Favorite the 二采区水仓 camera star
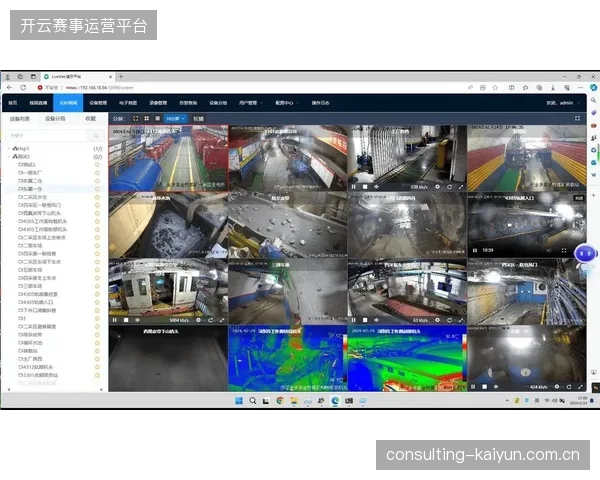Screen dimensions: 600x480 coord(97,197)
